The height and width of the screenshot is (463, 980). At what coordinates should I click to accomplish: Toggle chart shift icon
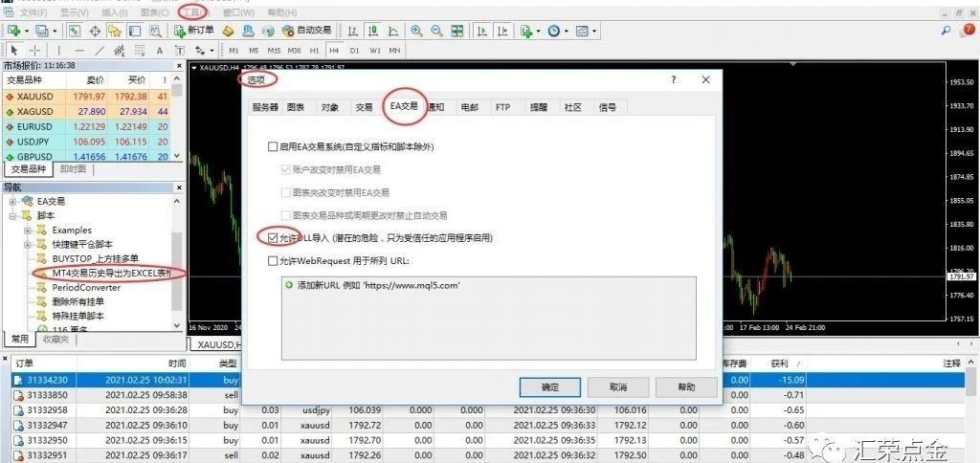pos(501,31)
